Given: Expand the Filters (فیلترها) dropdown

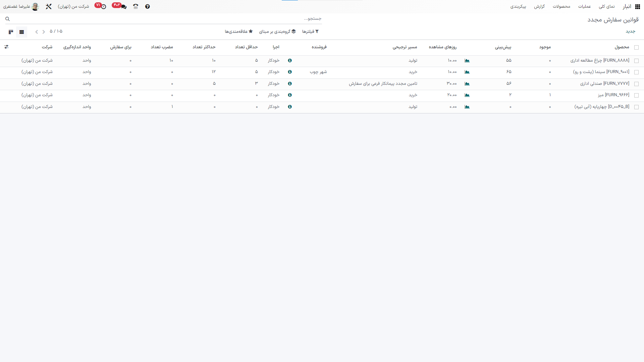Looking at the screenshot, I should pos(310,32).
